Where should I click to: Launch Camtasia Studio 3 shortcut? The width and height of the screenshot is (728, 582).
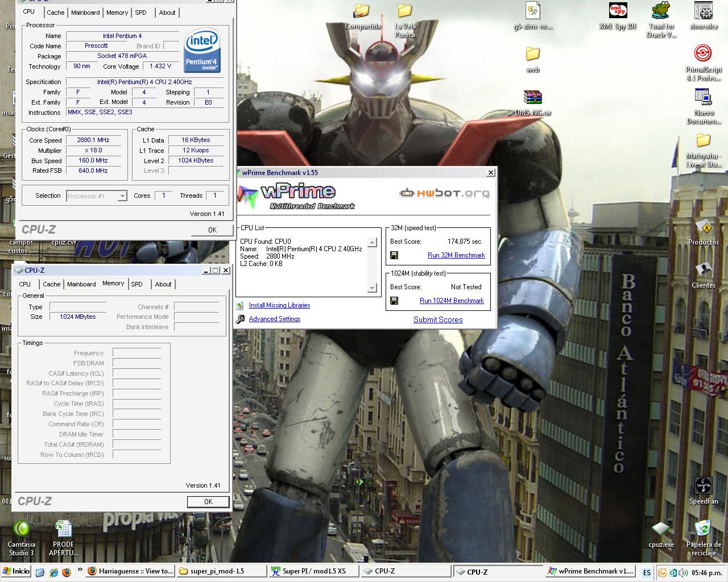(x=21, y=538)
